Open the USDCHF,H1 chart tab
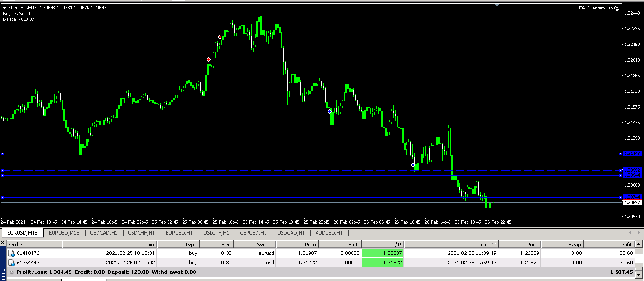The image size is (644, 281). pos(141,233)
